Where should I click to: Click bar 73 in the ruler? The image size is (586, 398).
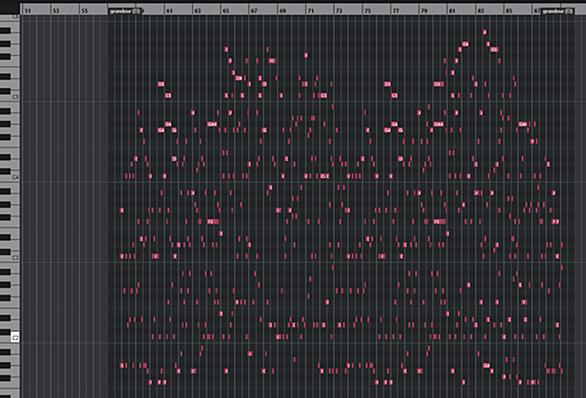[339, 11]
